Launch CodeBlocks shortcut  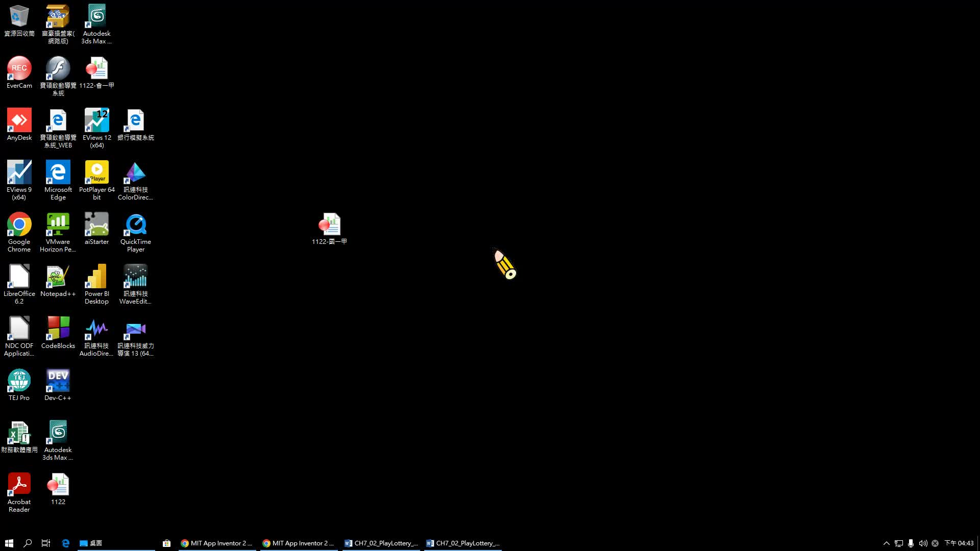58,333
